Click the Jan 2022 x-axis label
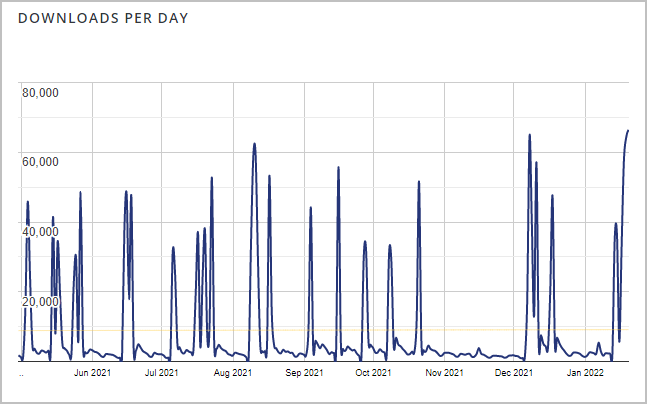The image size is (647, 404). [585, 373]
